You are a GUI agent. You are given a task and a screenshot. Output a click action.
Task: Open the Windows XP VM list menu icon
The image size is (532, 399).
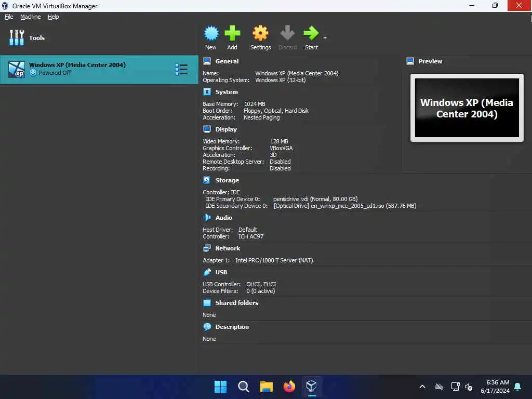(x=181, y=69)
